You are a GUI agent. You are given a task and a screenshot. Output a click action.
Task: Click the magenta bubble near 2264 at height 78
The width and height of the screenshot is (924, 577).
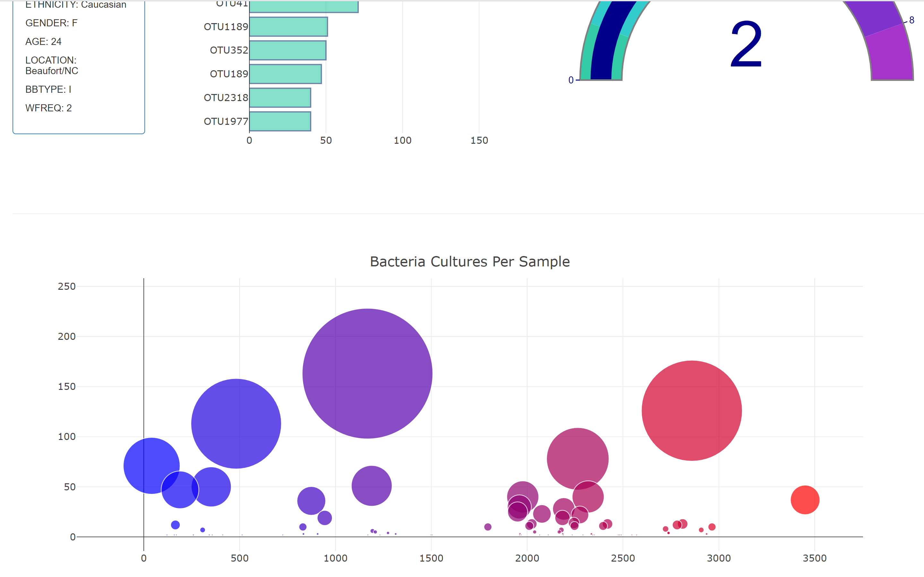pos(577,459)
